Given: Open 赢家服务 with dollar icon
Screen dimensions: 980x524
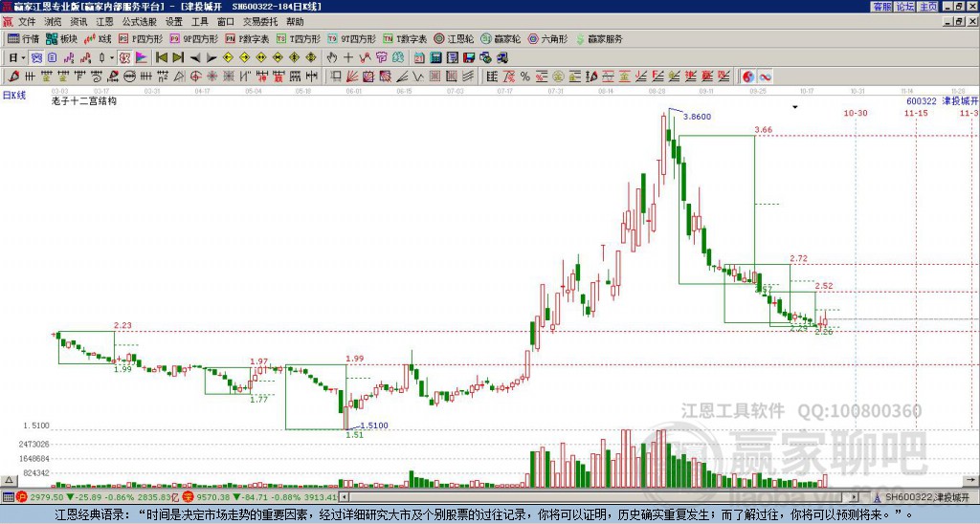Looking at the screenshot, I should tap(599, 38).
